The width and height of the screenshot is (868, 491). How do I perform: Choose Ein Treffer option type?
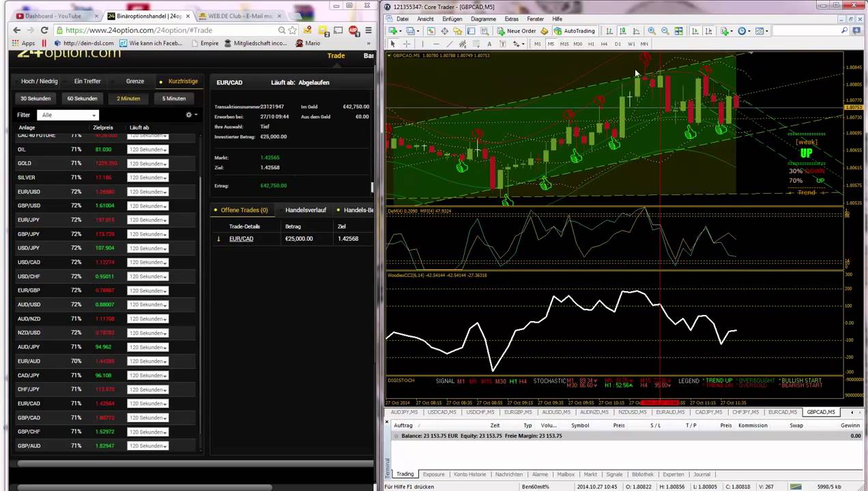(x=87, y=81)
